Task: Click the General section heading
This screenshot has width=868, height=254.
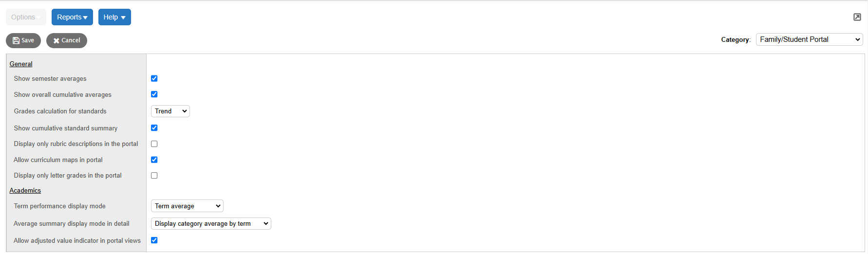Action: click(21, 64)
